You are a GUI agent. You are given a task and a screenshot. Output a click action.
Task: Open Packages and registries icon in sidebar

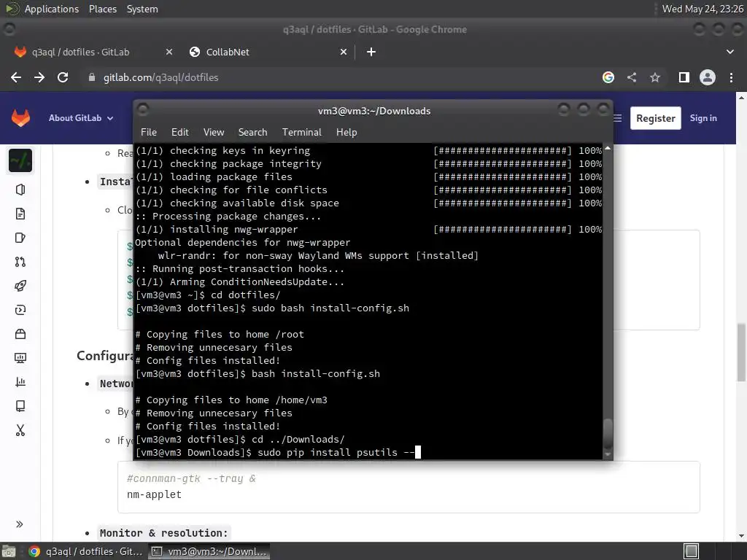[x=20, y=334]
